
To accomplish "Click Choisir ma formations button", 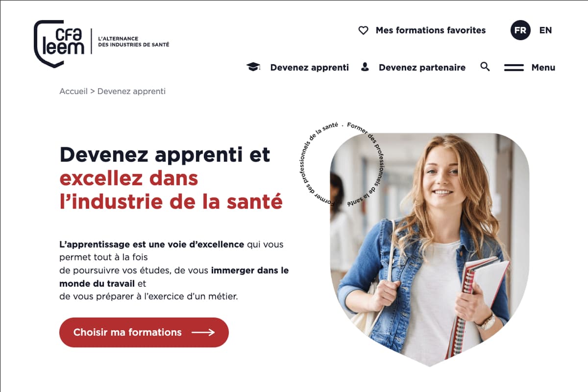I will [144, 332].
